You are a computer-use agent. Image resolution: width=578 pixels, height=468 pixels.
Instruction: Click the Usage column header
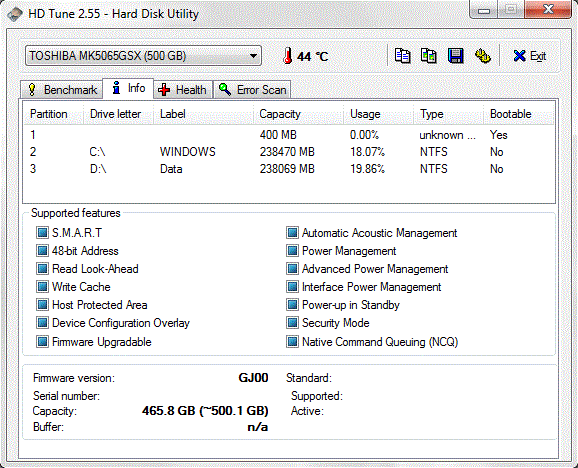point(378,114)
